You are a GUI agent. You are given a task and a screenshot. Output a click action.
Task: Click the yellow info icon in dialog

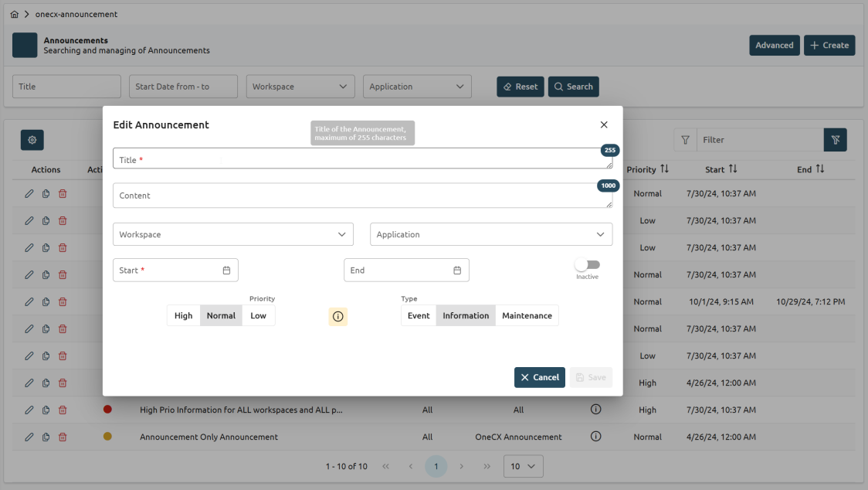337,316
